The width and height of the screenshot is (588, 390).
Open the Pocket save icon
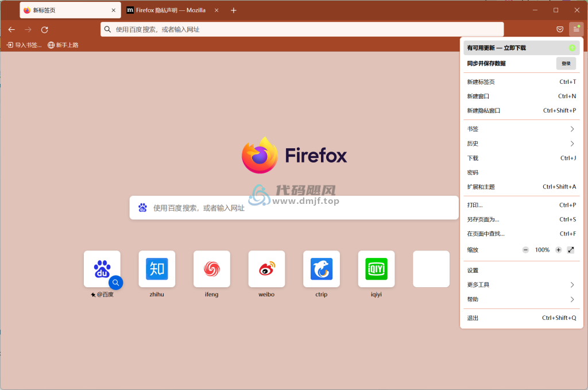click(560, 29)
